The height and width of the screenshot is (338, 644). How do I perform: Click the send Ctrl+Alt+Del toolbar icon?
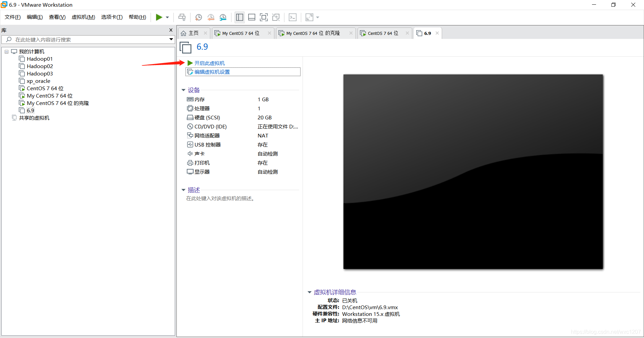(182, 17)
